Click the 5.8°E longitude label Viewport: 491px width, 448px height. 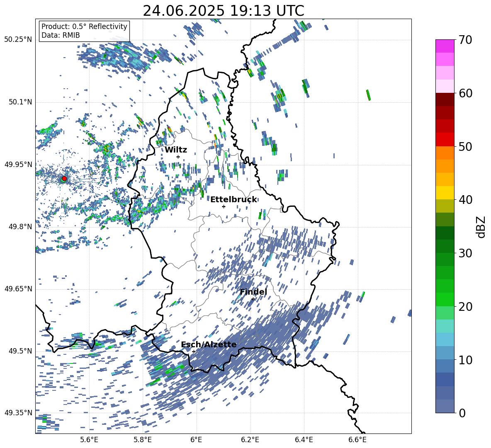143,440
